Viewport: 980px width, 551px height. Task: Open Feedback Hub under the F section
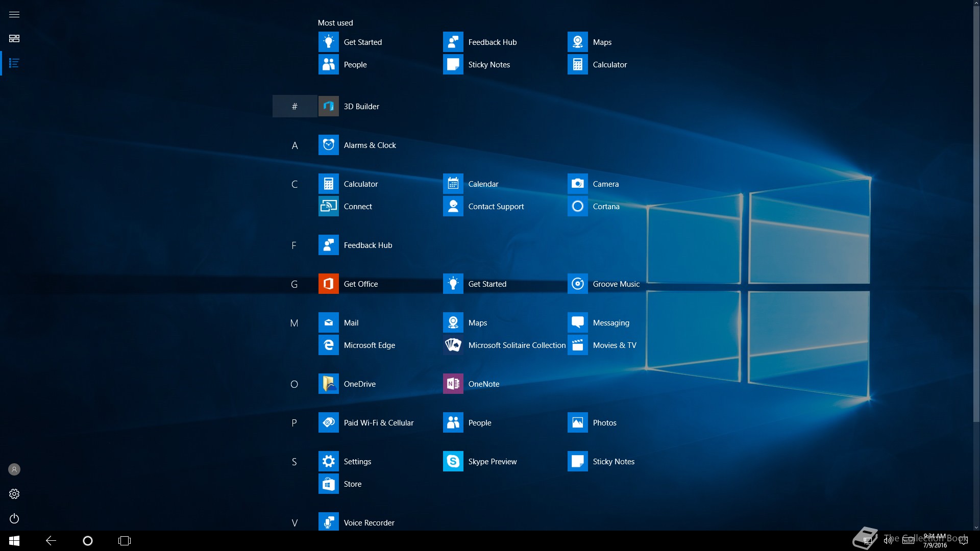point(355,245)
